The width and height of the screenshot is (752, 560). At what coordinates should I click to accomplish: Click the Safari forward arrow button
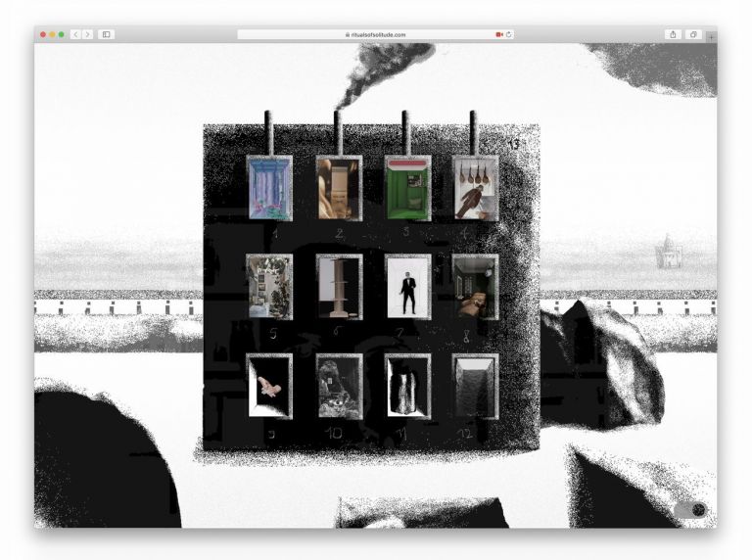point(87,34)
